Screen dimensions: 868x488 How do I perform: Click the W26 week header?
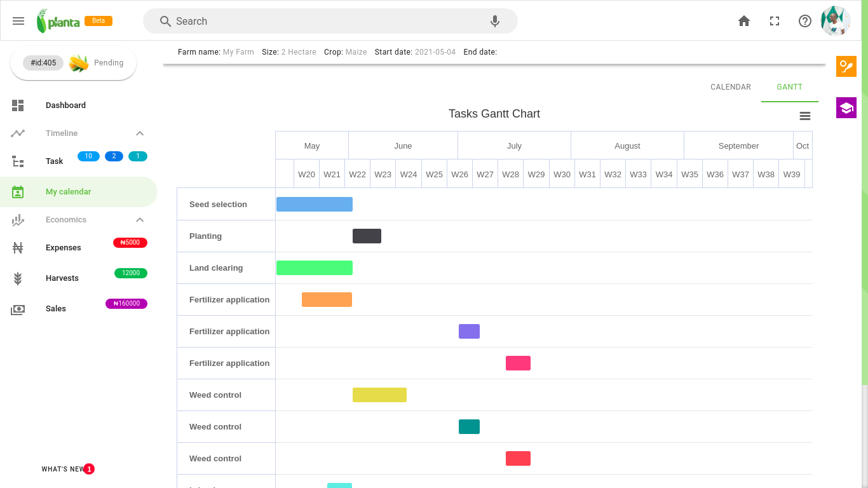[x=459, y=174]
